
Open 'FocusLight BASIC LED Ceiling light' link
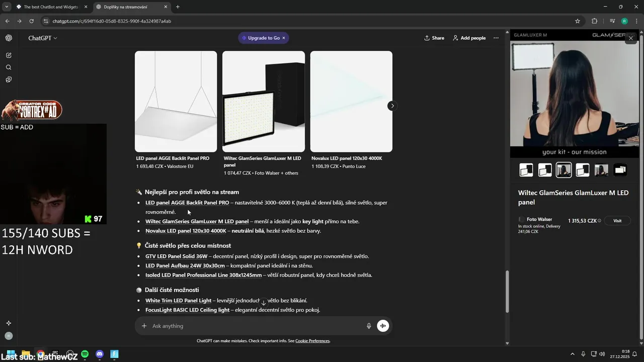pyautogui.click(x=187, y=310)
